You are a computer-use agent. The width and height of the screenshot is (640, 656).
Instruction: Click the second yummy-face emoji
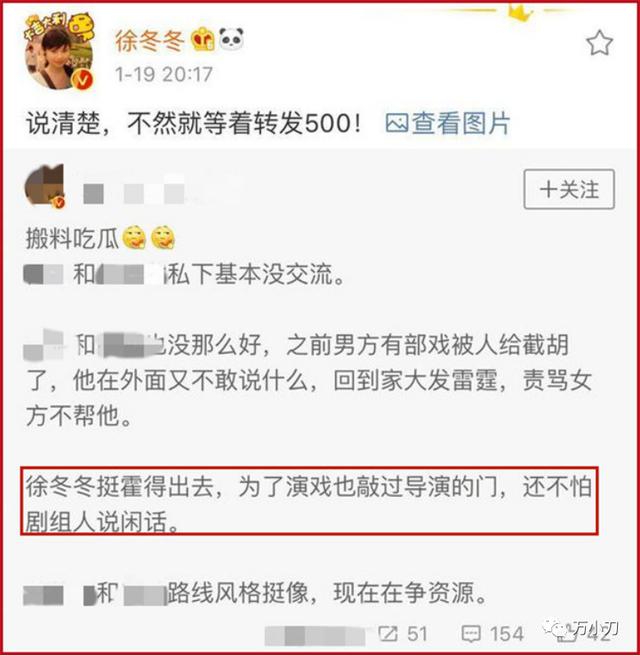[163, 238]
